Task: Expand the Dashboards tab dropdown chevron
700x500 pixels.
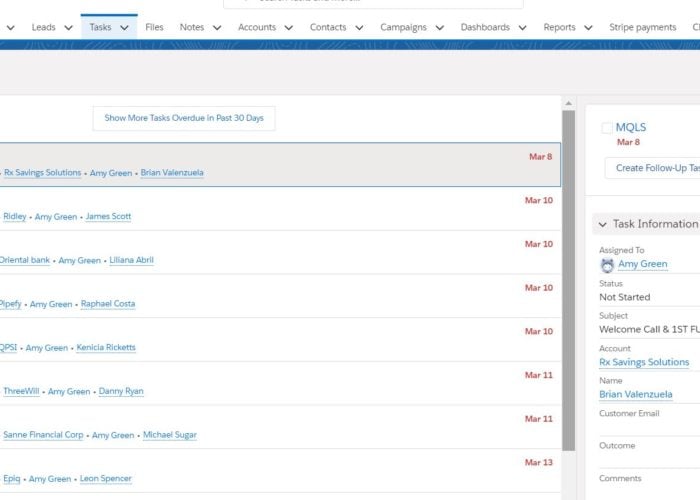Action: (522, 28)
